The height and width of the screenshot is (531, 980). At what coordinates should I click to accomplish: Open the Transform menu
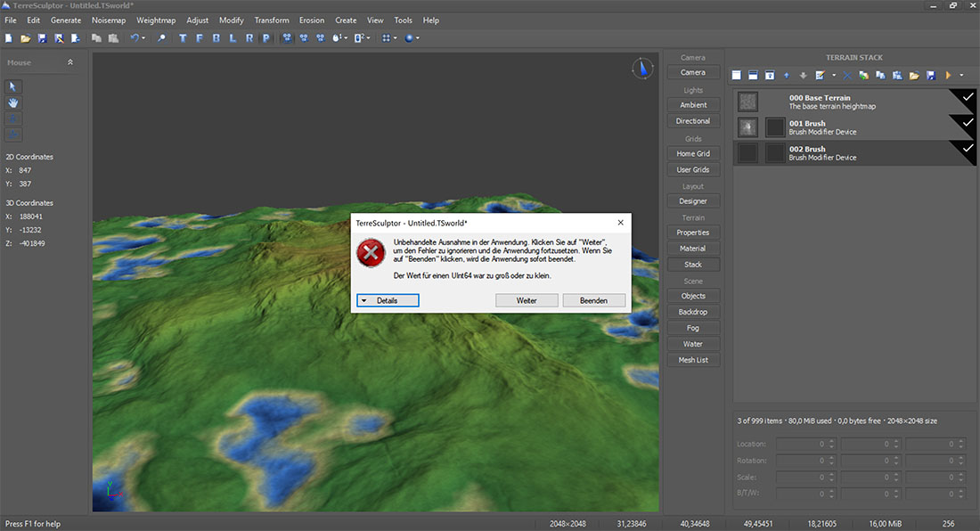point(272,20)
